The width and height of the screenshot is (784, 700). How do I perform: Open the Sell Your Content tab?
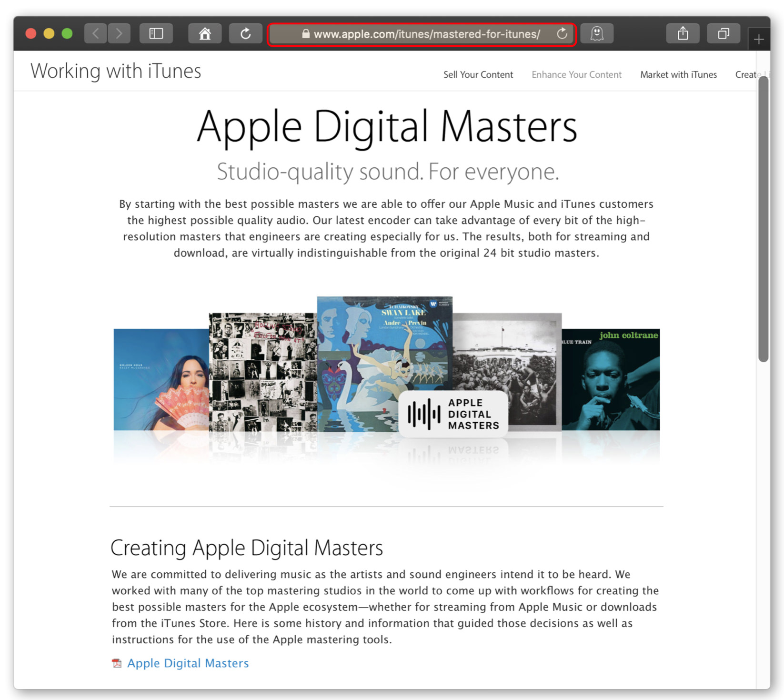[x=478, y=75]
